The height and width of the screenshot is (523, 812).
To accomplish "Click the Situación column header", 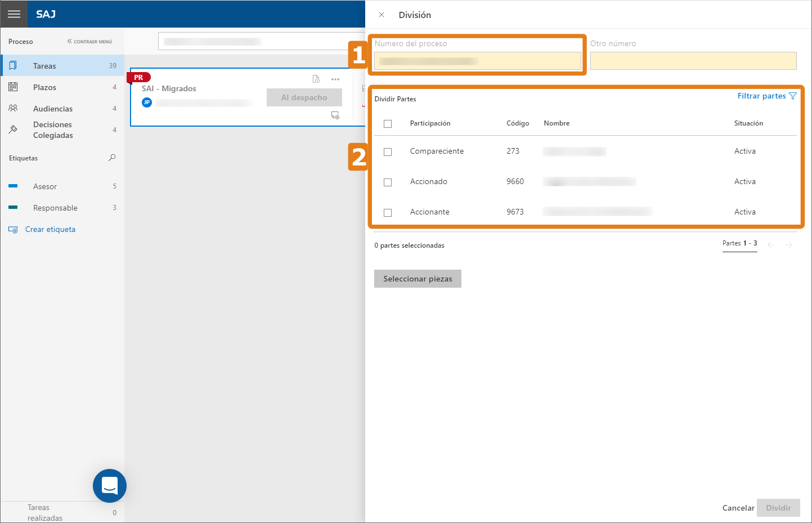I will [748, 123].
